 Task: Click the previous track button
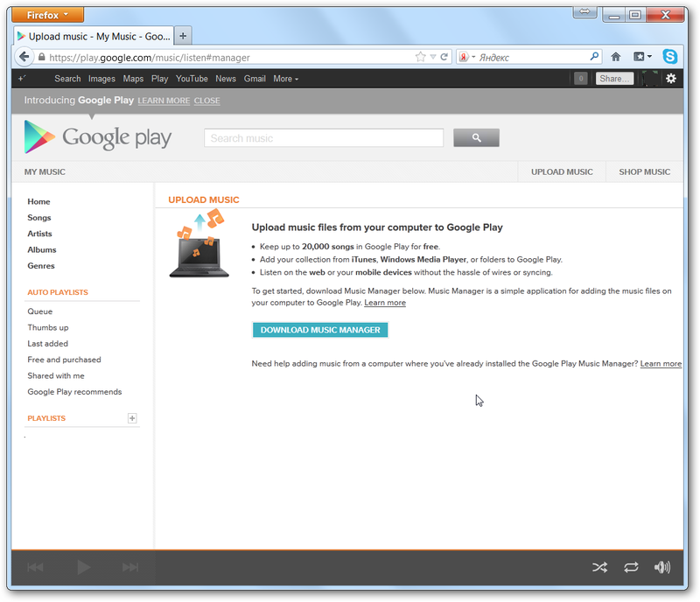coord(35,567)
